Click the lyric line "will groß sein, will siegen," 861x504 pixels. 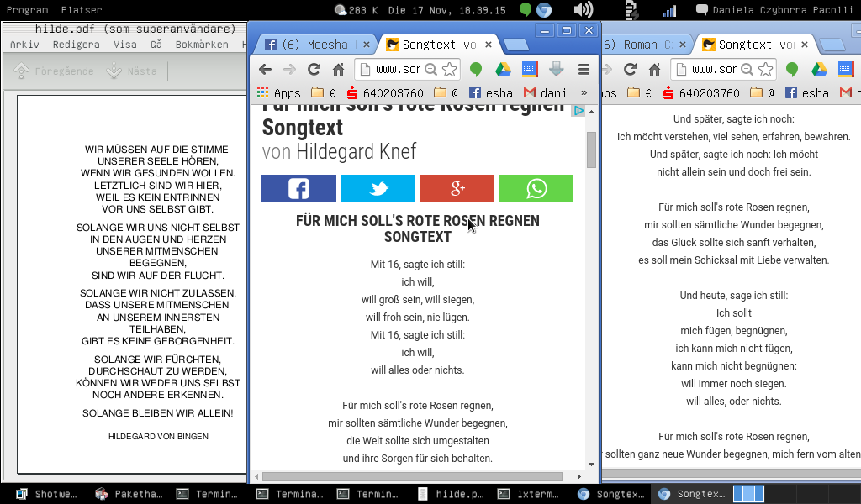418,299
